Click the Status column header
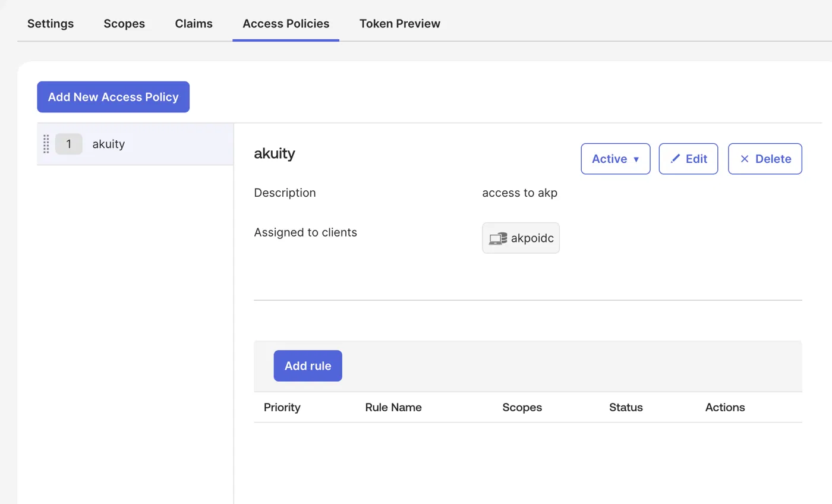 pyautogui.click(x=626, y=407)
